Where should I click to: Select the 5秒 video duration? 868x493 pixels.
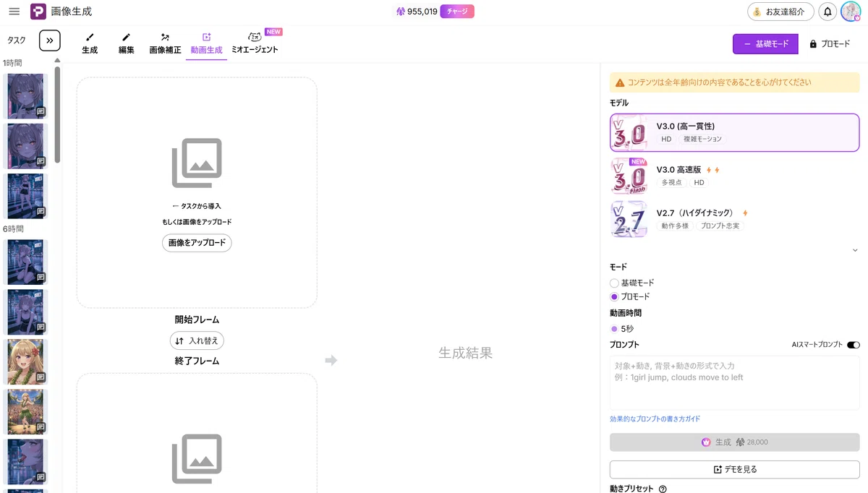pyautogui.click(x=622, y=329)
